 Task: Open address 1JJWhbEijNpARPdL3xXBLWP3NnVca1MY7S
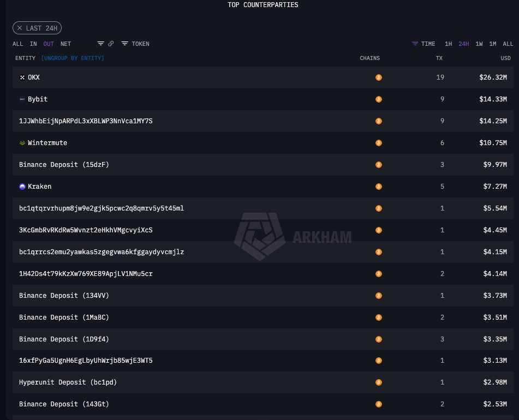click(x=86, y=121)
